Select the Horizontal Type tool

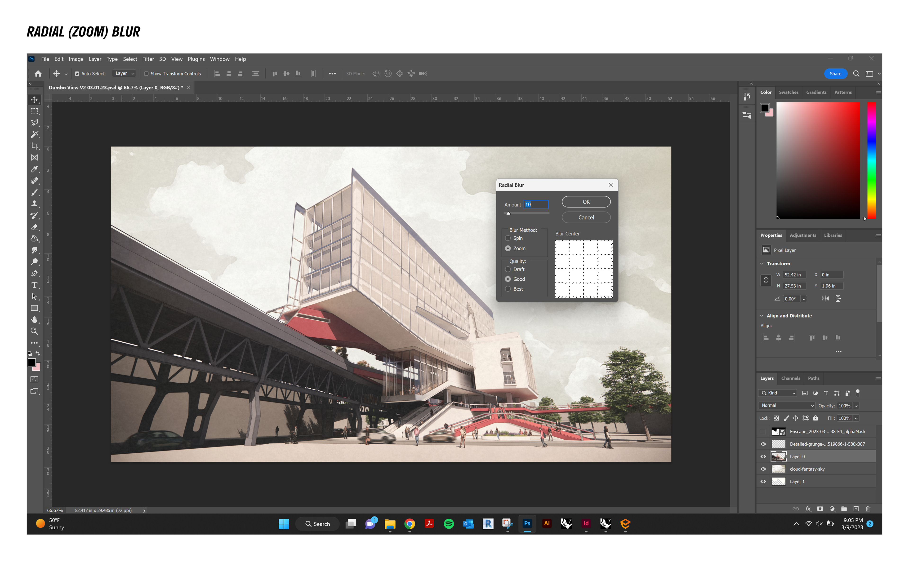(x=34, y=285)
